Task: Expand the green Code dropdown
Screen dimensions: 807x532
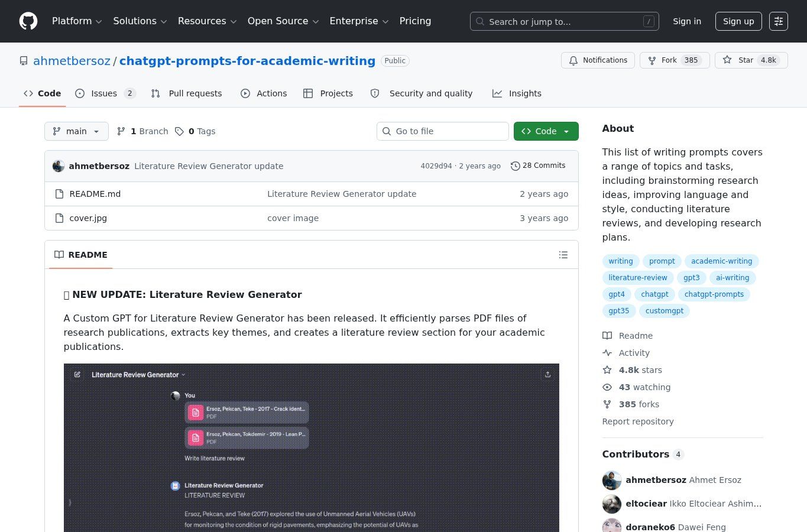Action: tap(546, 131)
